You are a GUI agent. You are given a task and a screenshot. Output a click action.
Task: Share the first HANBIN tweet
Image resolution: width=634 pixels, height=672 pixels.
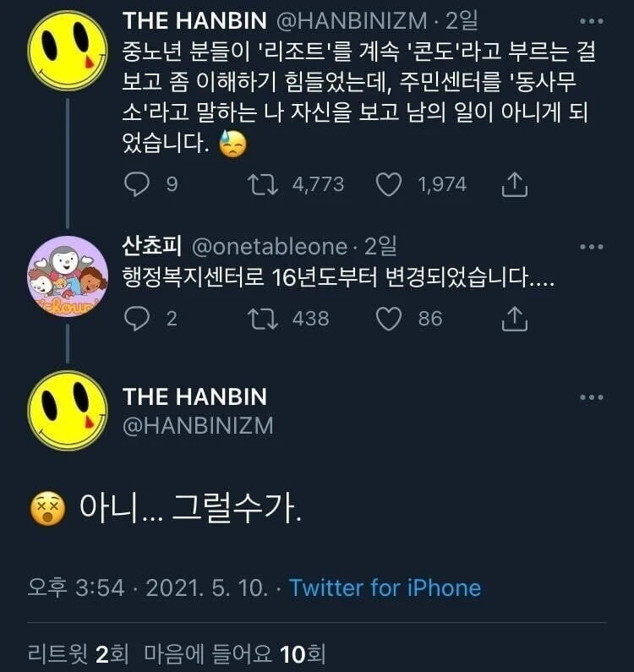point(515,183)
